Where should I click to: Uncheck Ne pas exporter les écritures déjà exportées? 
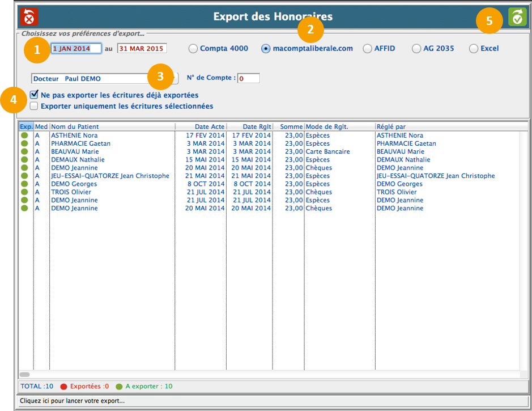coord(35,95)
